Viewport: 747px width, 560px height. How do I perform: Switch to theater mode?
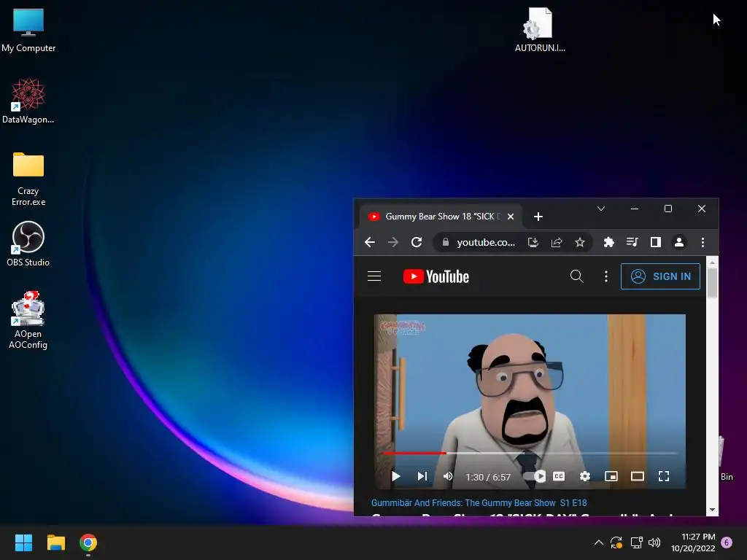point(638,476)
